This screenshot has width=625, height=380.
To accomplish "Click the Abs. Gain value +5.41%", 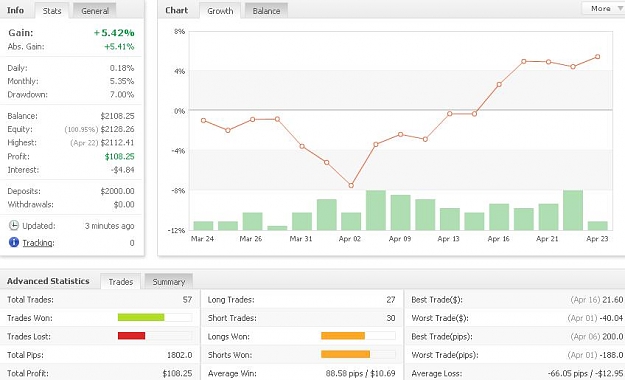I will point(119,47).
